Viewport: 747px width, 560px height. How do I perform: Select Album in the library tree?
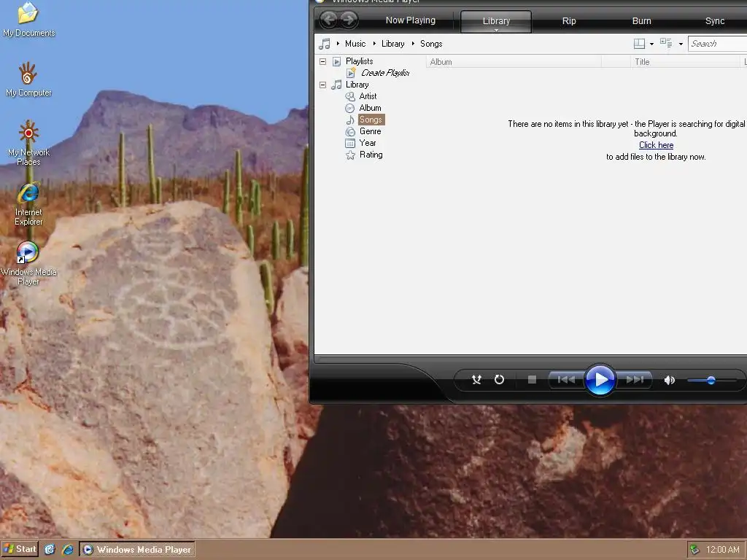370,108
